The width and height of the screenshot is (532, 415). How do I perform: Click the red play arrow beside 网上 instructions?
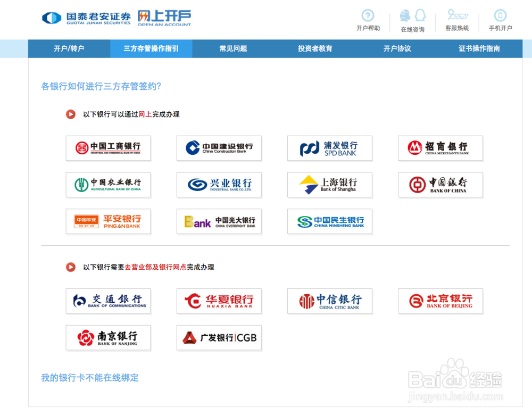coord(70,114)
